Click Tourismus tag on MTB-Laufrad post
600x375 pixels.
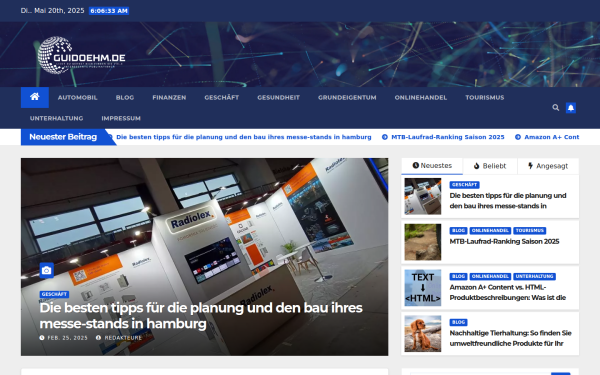coord(530,231)
